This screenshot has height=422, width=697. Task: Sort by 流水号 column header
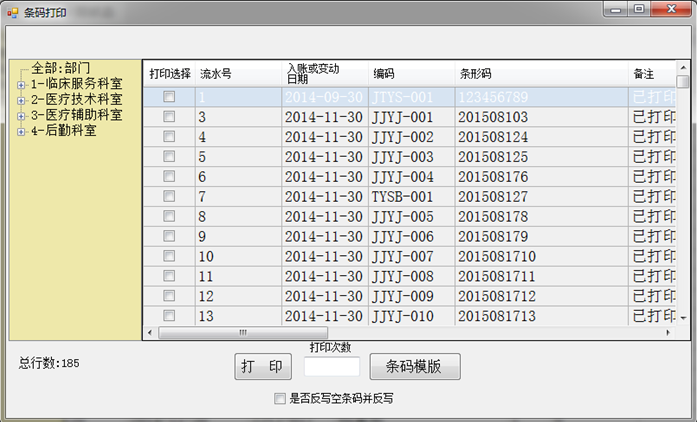(x=238, y=74)
